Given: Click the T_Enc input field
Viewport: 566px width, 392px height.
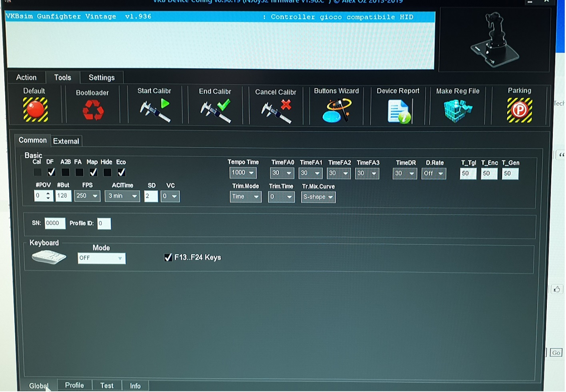Looking at the screenshot, I should coord(489,174).
